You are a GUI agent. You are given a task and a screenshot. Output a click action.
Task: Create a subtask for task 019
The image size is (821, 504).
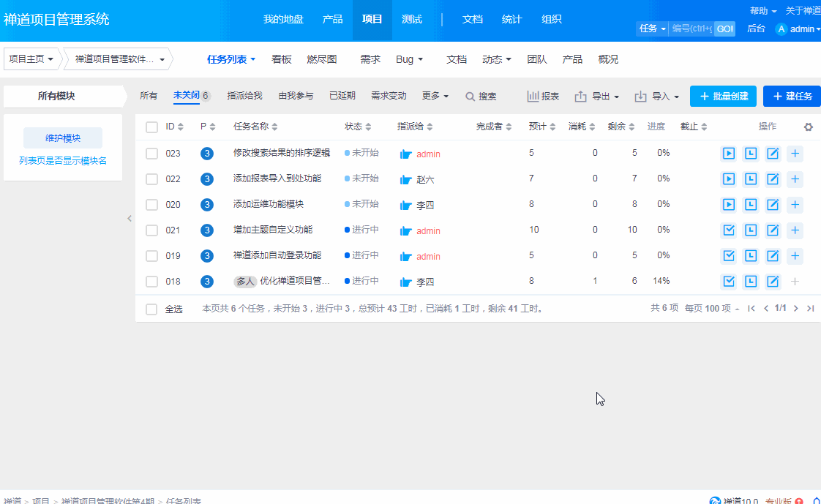pyautogui.click(x=795, y=256)
